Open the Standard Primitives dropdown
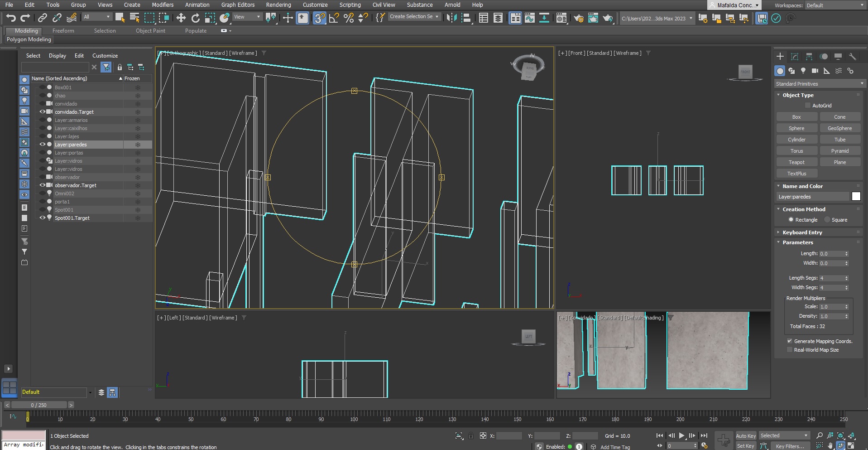 (820, 84)
